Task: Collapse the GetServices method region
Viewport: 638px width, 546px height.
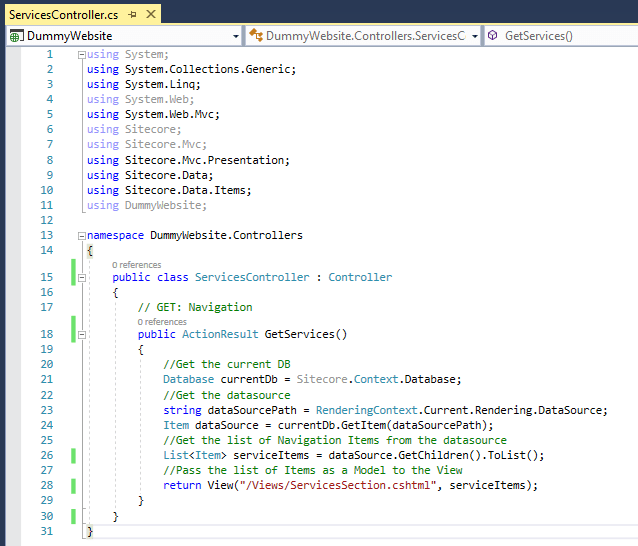Action: click(x=82, y=334)
